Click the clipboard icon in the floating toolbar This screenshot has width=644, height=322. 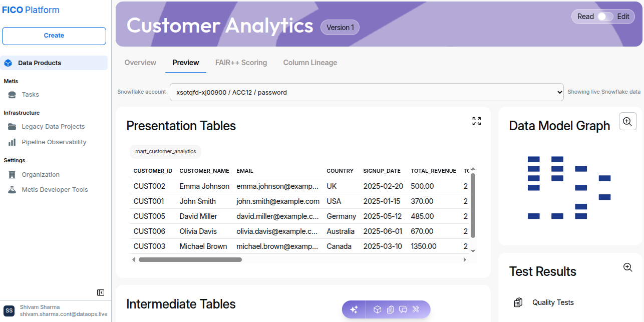tap(391, 309)
